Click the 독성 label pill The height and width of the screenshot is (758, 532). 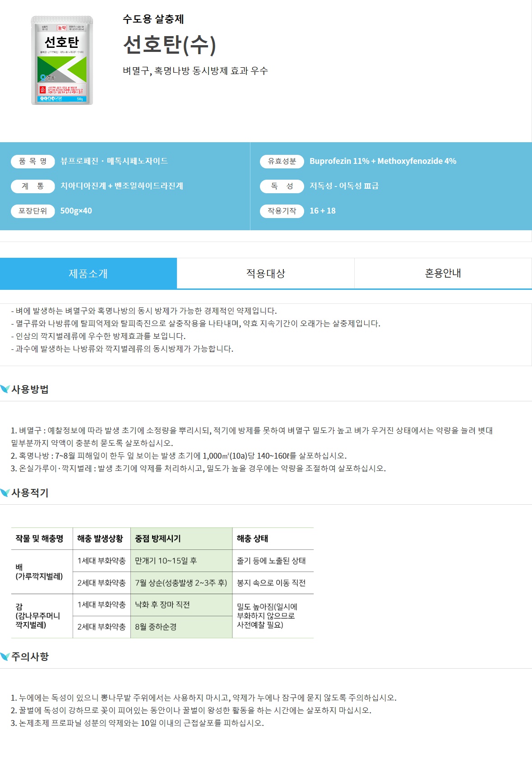[282, 186]
